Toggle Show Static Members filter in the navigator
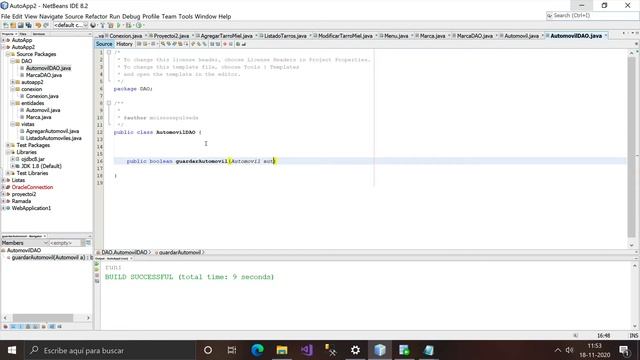 [x=20, y=327]
